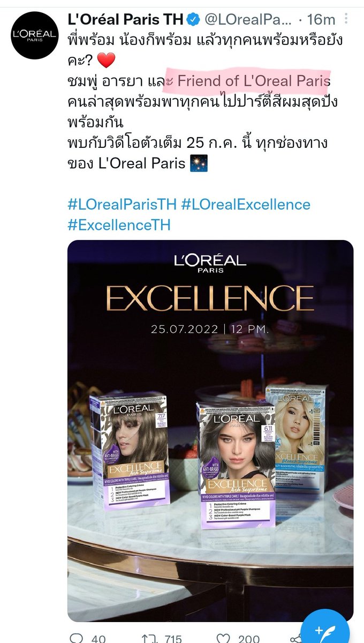Open the #LOrealParisTH hashtag
This screenshot has height=643, width=364.
click(122, 205)
